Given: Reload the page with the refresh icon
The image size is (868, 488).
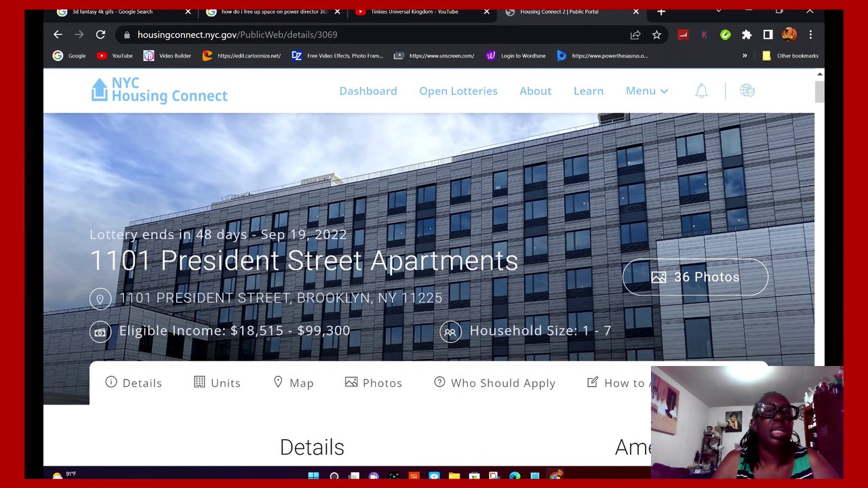Looking at the screenshot, I should point(100,35).
